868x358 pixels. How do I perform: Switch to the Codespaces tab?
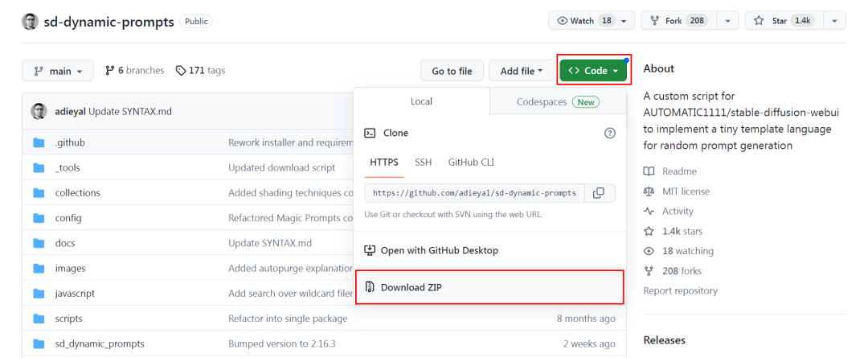point(558,102)
